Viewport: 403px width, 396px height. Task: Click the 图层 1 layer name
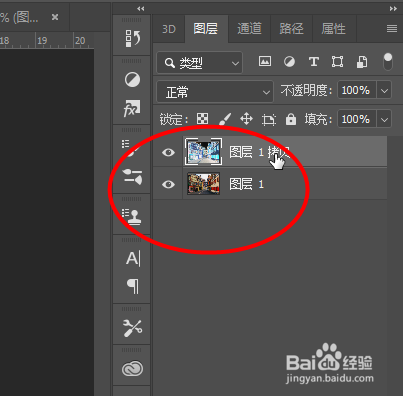click(246, 184)
